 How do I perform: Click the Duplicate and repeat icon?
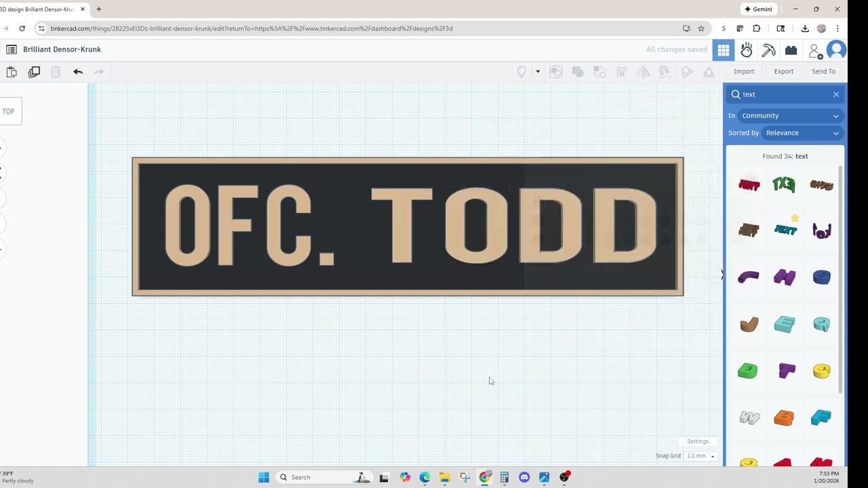[34, 72]
